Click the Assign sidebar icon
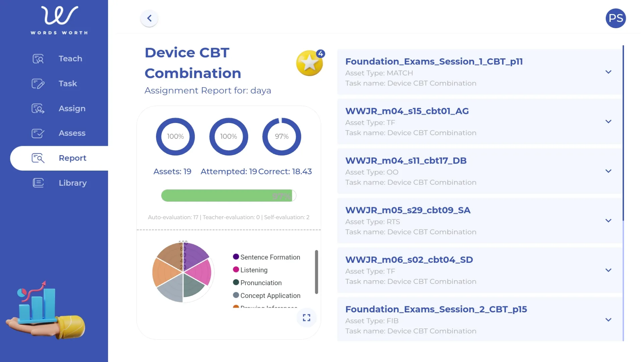The width and height of the screenshot is (644, 362). pos(38,109)
